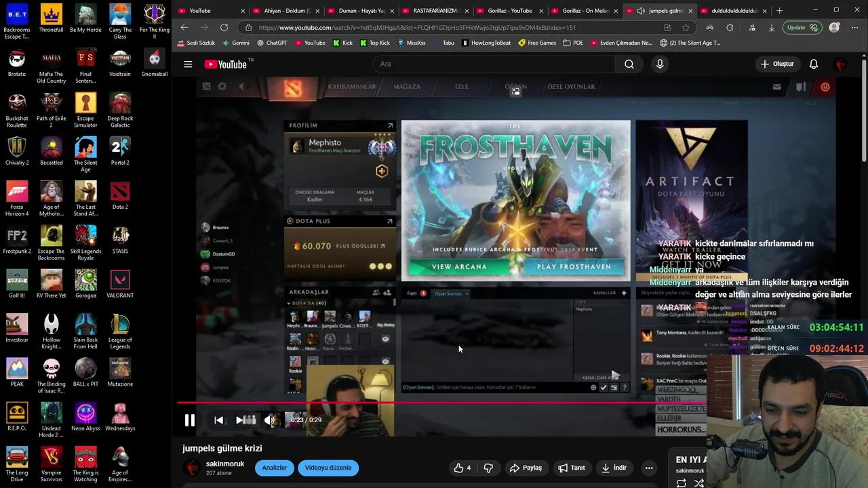Share the video with Paylaş
The width and height of the screenshot is (868, 488).
(526, 468)
